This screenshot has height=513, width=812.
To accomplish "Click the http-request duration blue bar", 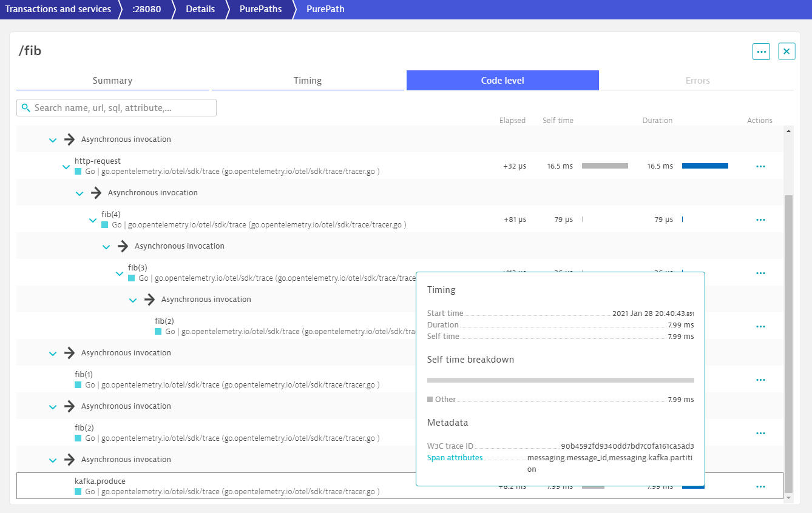I will 705,166.
